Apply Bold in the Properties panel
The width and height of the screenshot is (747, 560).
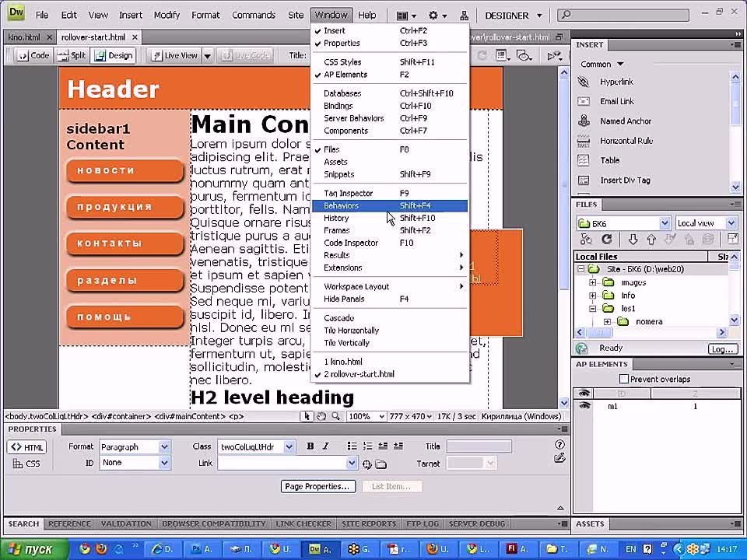pyautogui.click(x=310, y=446)
